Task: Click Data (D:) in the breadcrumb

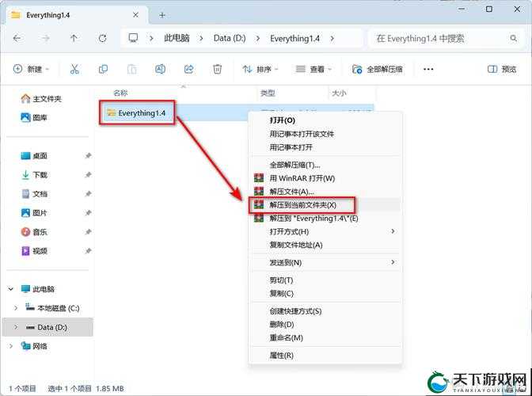Action: coord(230,38)
